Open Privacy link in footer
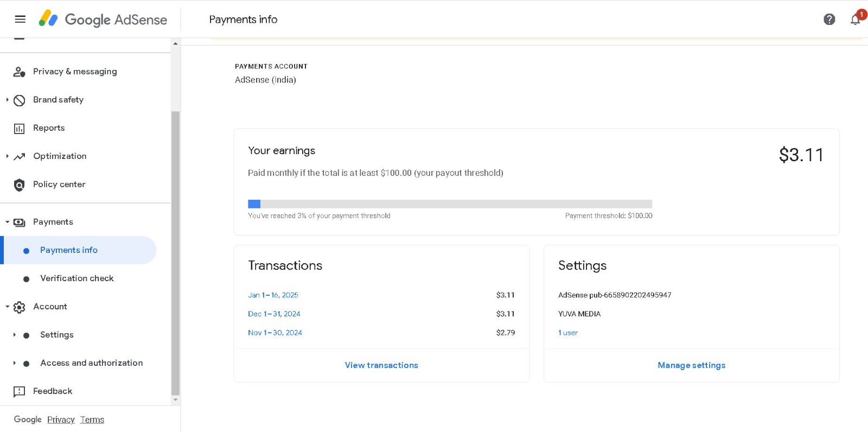Image resolution: width=868 pixels, height=432 pixels. [61, 420]
